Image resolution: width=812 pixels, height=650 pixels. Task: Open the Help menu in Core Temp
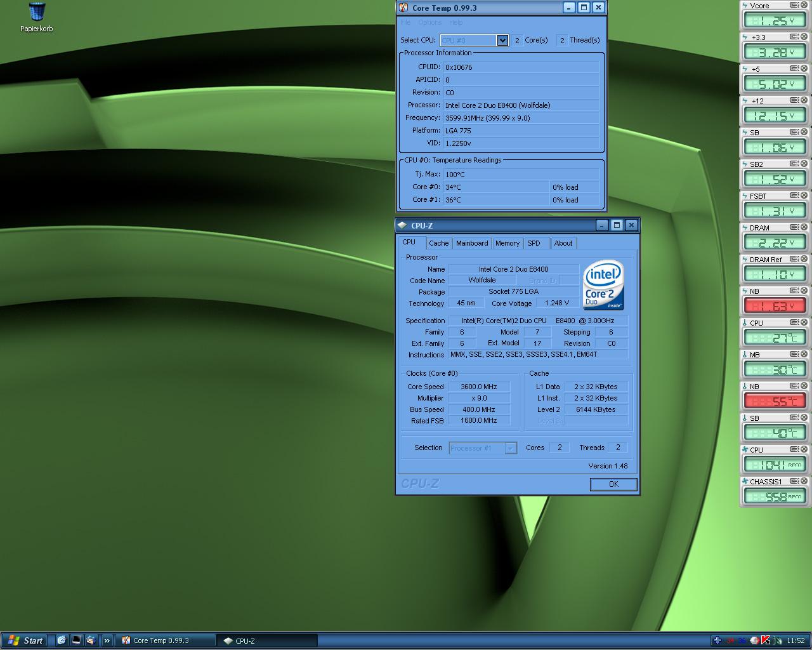tap(455, 22)
